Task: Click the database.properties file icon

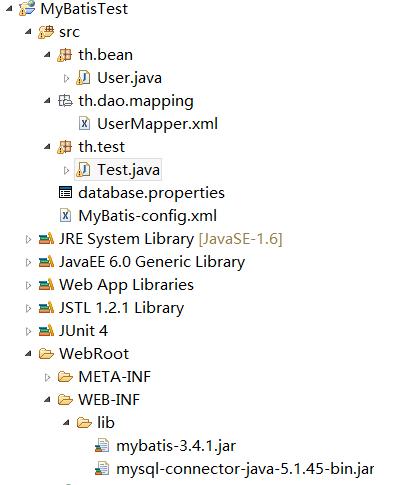Action: click(65, 192)
